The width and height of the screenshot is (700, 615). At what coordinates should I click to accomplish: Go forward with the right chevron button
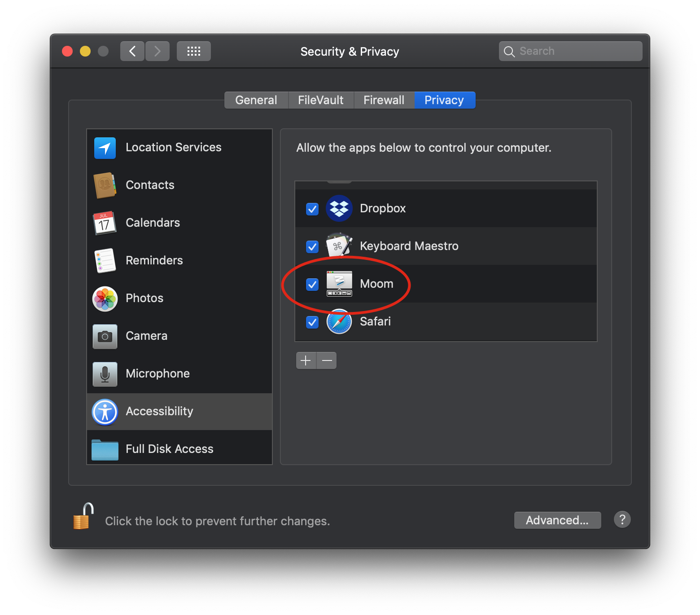(157, 51)
